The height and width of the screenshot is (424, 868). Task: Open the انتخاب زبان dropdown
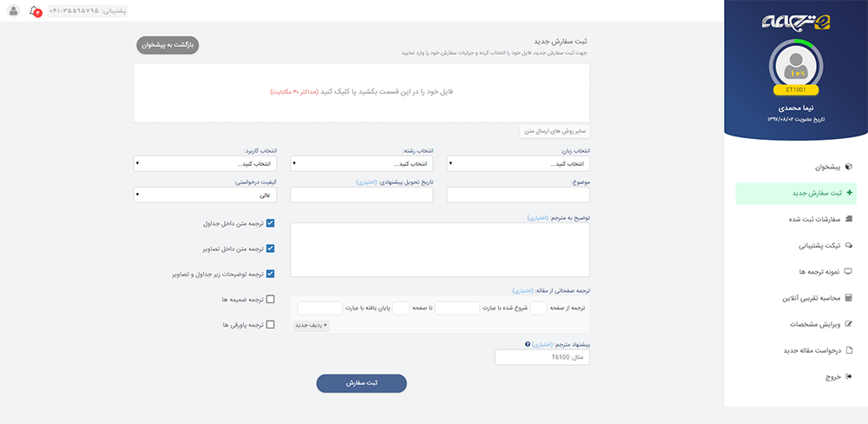(518, 163)
